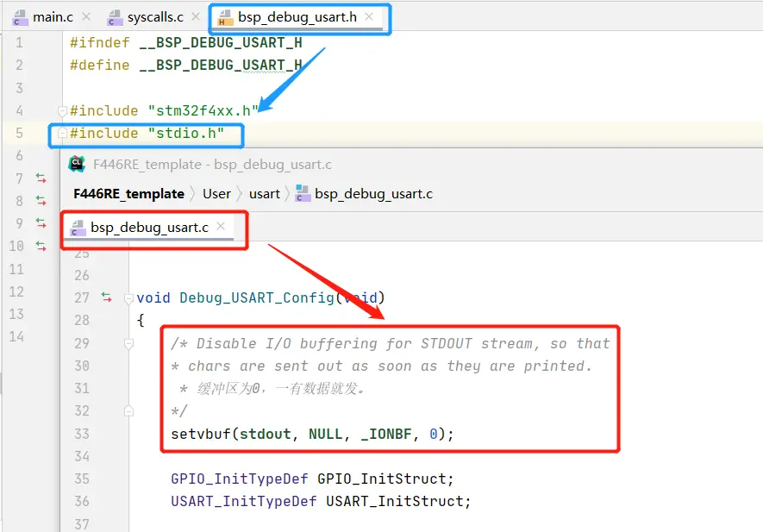Click the CLion logo in the popup title

coord(77,164)
